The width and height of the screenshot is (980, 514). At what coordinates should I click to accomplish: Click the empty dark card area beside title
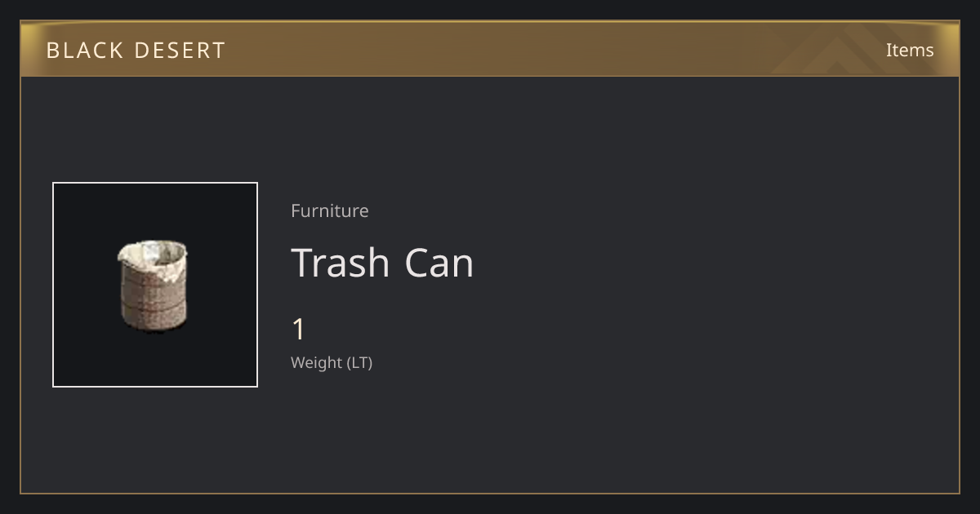point(694,269)
